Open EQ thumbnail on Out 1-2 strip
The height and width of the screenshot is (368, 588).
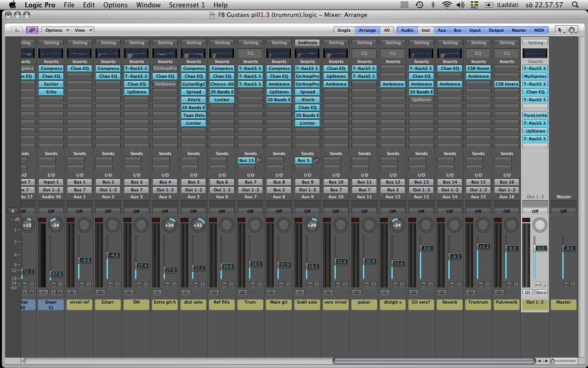535,53
